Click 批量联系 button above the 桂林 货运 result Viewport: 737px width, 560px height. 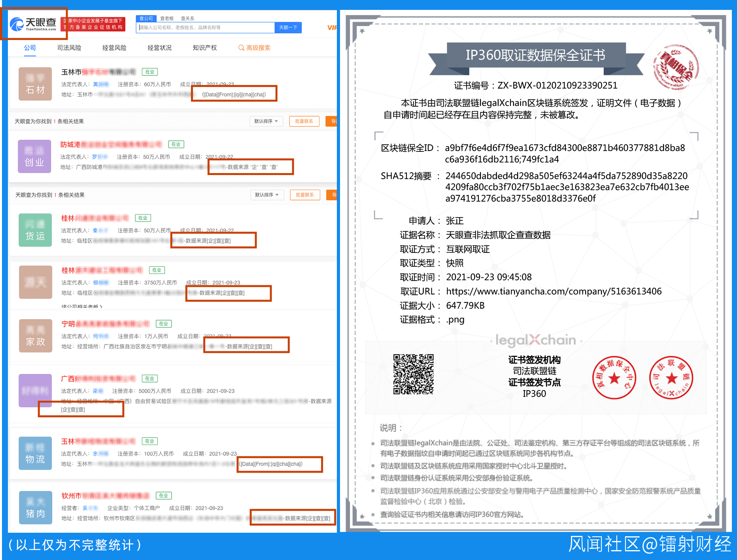pyautogui.click(x=305, y=195)
